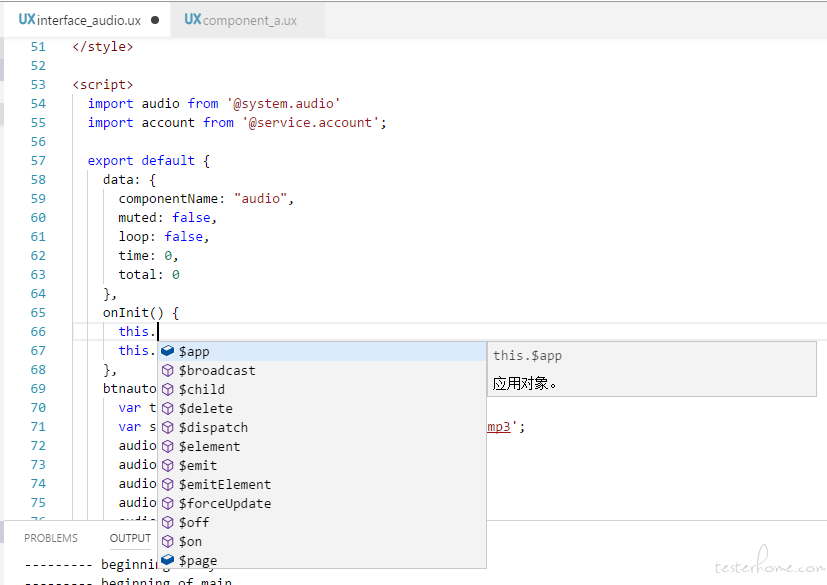Click 'total: 0' on line 63

point(149,274)
